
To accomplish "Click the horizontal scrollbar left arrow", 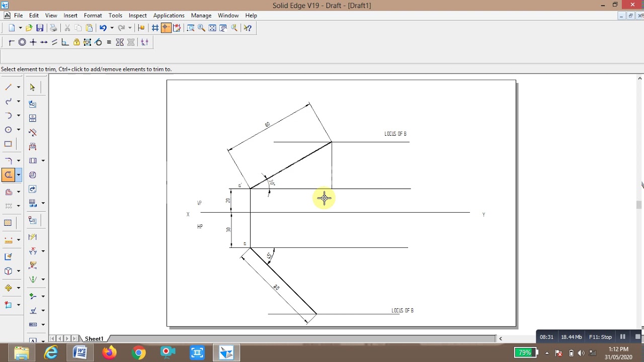I will pyautogui.click(x=500, y=339).
